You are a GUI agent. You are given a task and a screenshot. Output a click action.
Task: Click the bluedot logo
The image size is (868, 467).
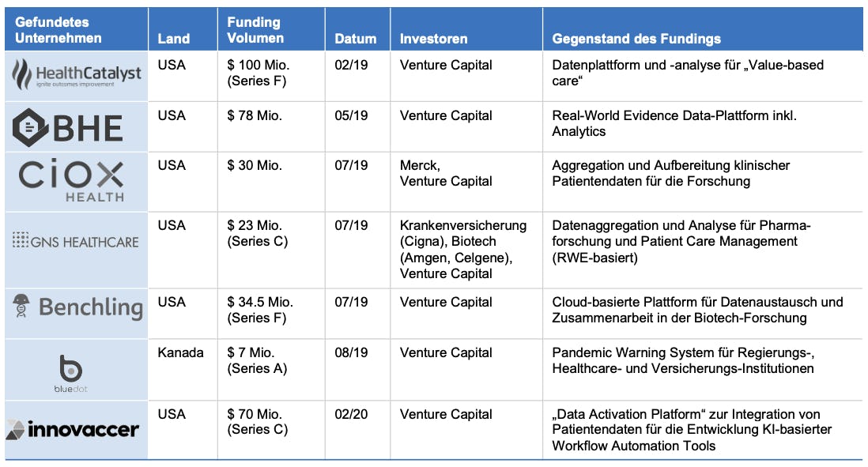(71, 374)
